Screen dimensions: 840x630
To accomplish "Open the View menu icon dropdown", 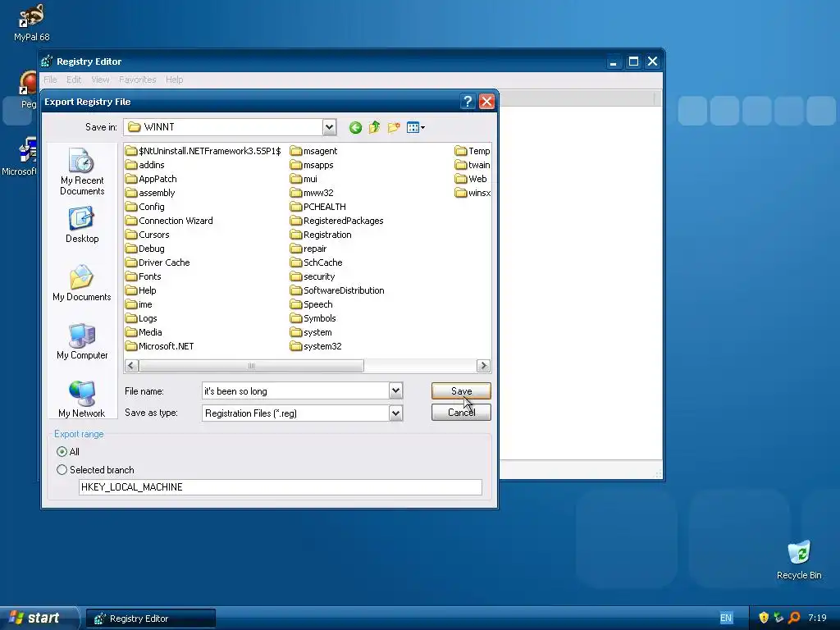I will (x=416, y=127).
